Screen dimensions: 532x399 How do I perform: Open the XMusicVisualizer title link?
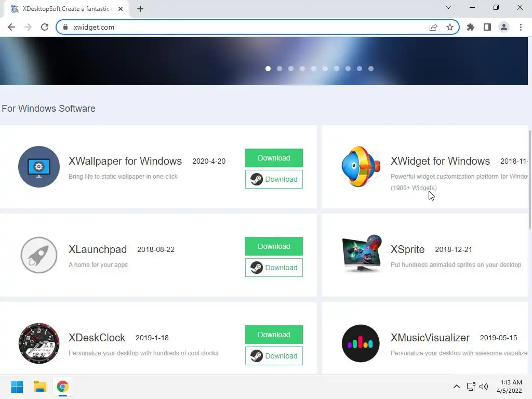[x=430, y=338]
